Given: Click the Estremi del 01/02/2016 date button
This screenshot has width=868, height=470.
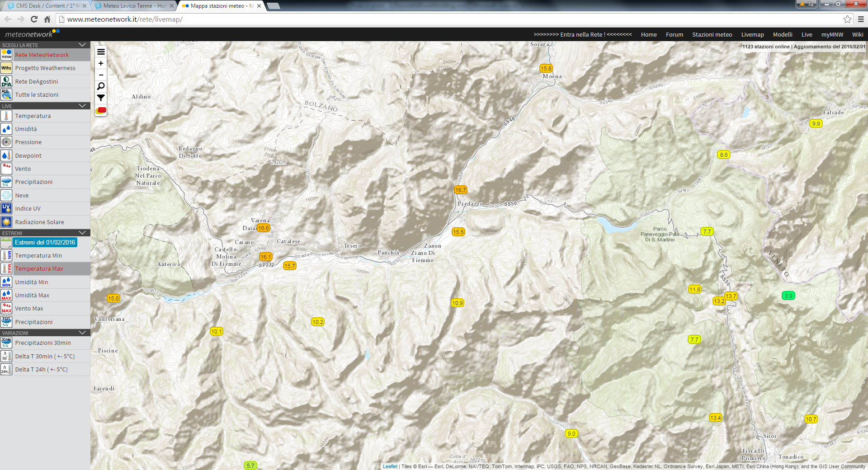Looking at the screenshot, I should [x=45, y=242].
